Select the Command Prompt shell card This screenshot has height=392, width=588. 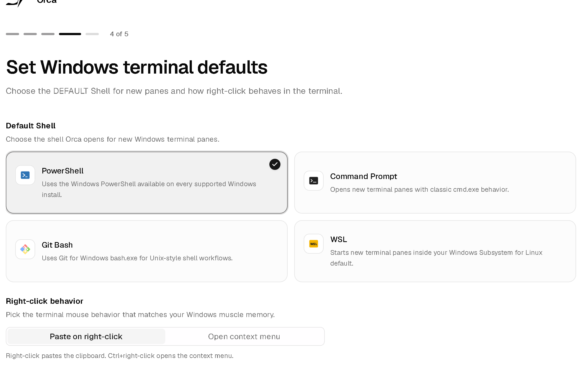pos(435,183)
